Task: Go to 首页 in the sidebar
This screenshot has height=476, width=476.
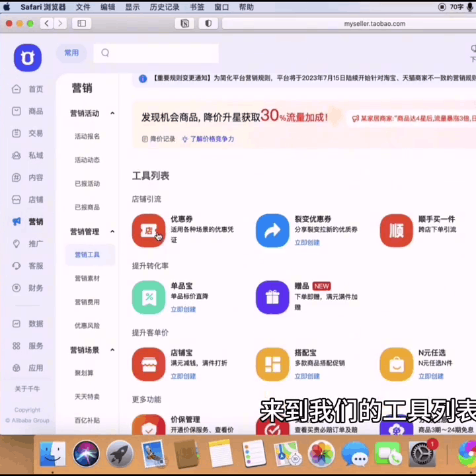Action: (28, 89)
